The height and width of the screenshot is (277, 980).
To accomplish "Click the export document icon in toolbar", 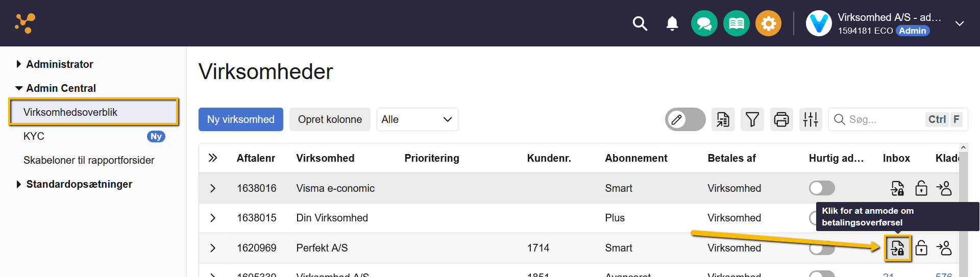I will tap(723, 119).
